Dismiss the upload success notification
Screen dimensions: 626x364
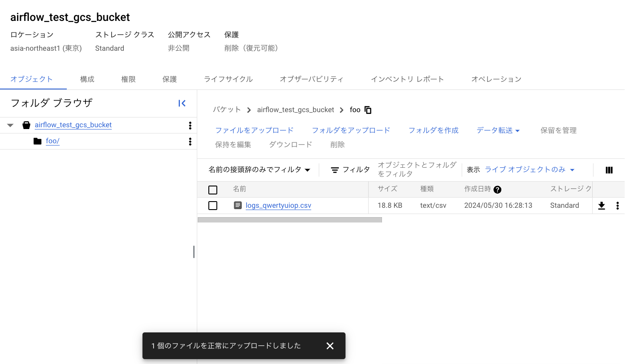[x=329, y=346]
